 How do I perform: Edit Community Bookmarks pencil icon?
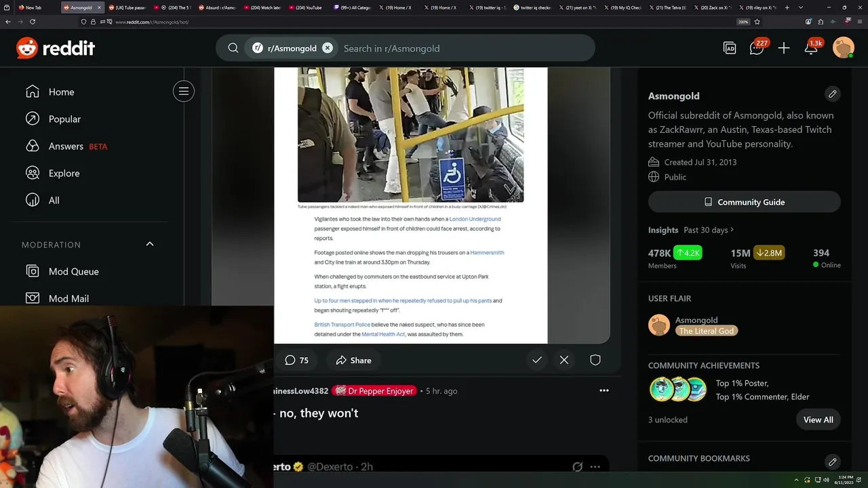(832, 462)
